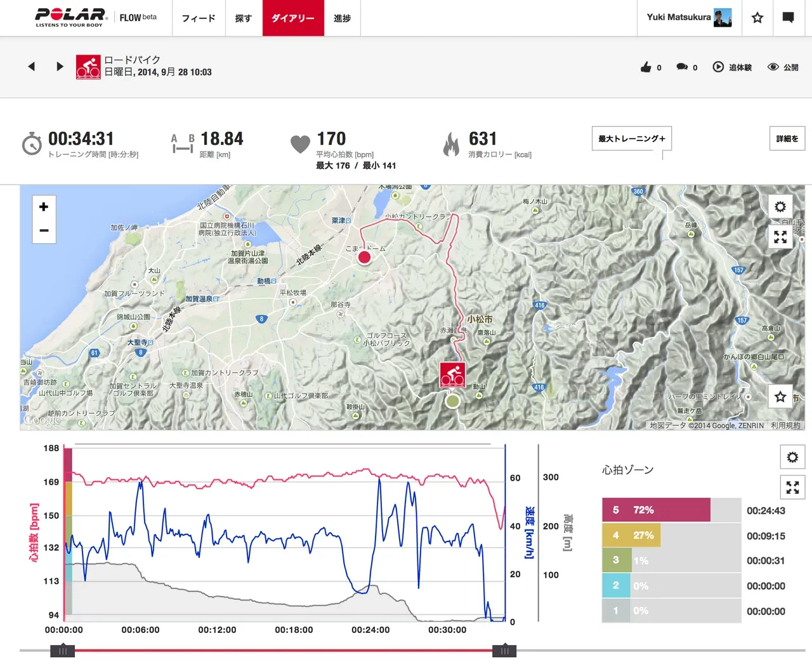Expand the map to fullscreen

(780, 237)
